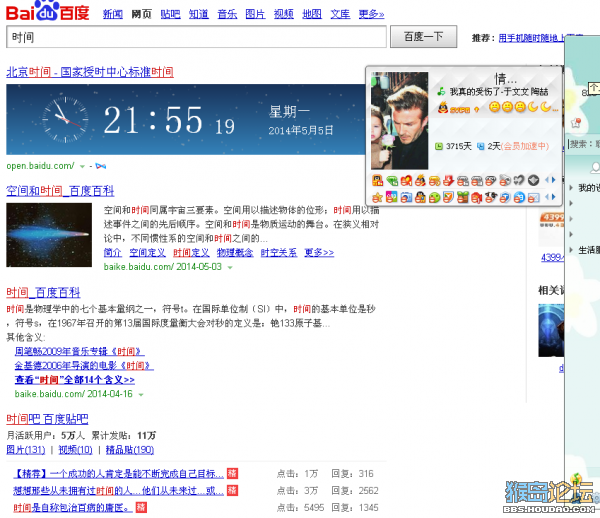Click the 时间定义 sub-link

191,252
